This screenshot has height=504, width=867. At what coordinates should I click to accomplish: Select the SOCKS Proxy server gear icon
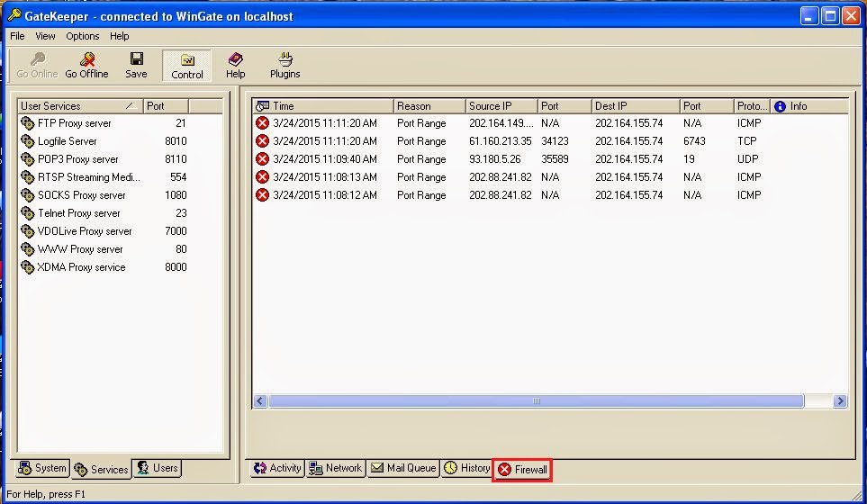(28, 195)
